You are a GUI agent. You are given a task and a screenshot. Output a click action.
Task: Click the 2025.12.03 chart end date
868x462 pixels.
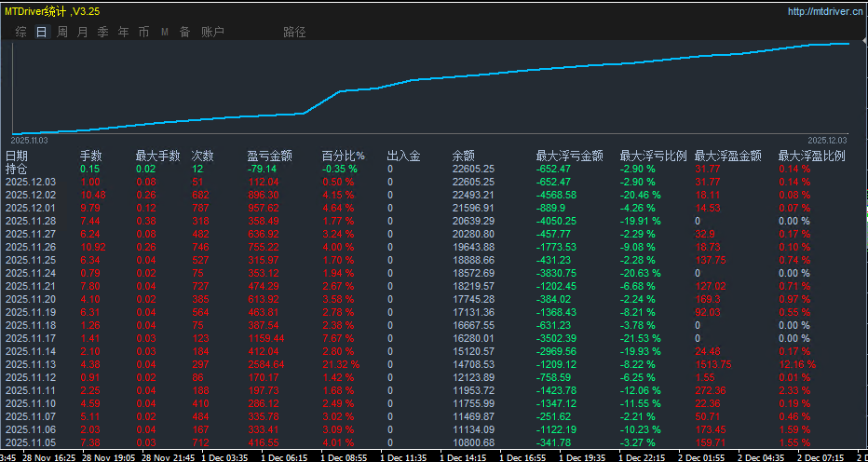(827, 140)
